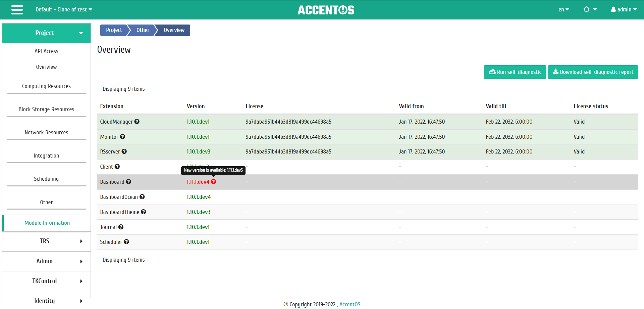Click the help icon next to RSserver
Image resolution: width=644 pixels, height=309 pixels.
click(124, 151)
